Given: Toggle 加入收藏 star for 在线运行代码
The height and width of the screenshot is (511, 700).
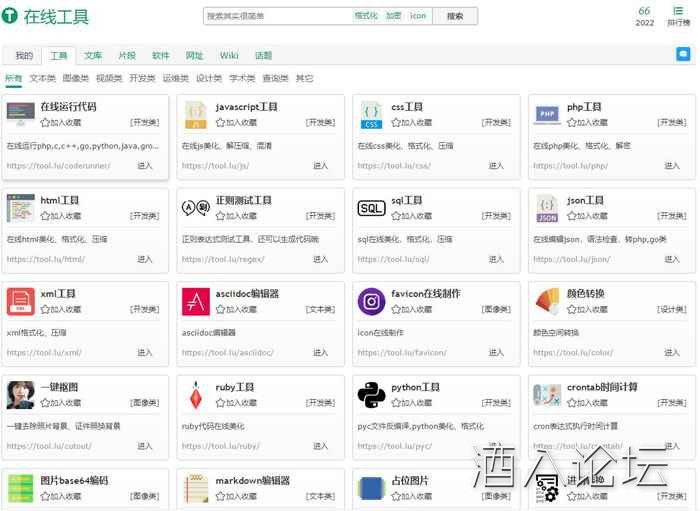Looking at the screenshot, I should [45, 123].
